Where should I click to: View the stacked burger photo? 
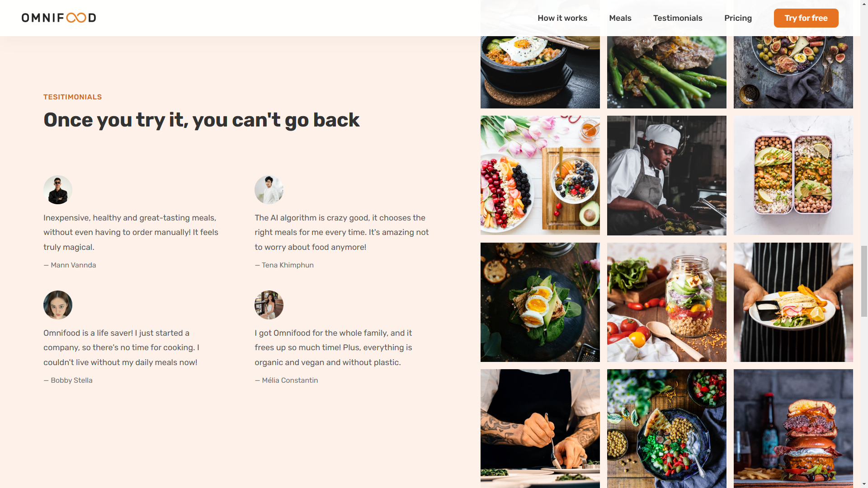(793, 428)
